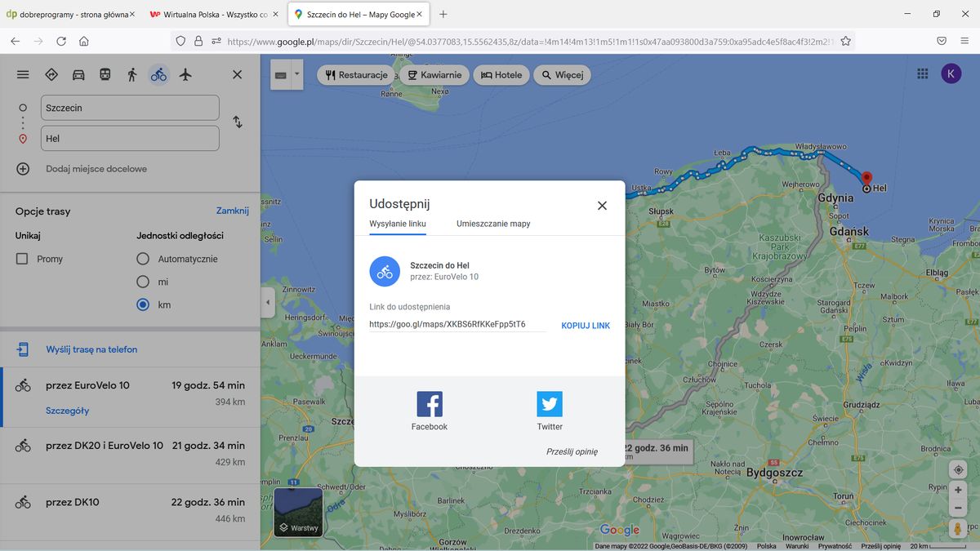The image size is (980, 551).
Task: Click KOPIUJ LINK to copy share link
Action: (x=585, y=325)
